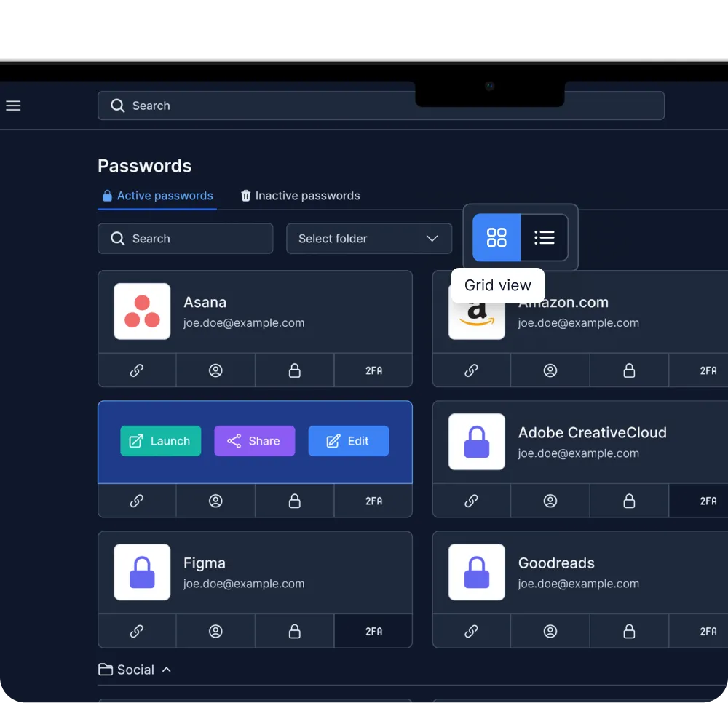This screenshot has width=728, height=703.
Task: Enable Grid view toggle
Action: pos(496,237)
